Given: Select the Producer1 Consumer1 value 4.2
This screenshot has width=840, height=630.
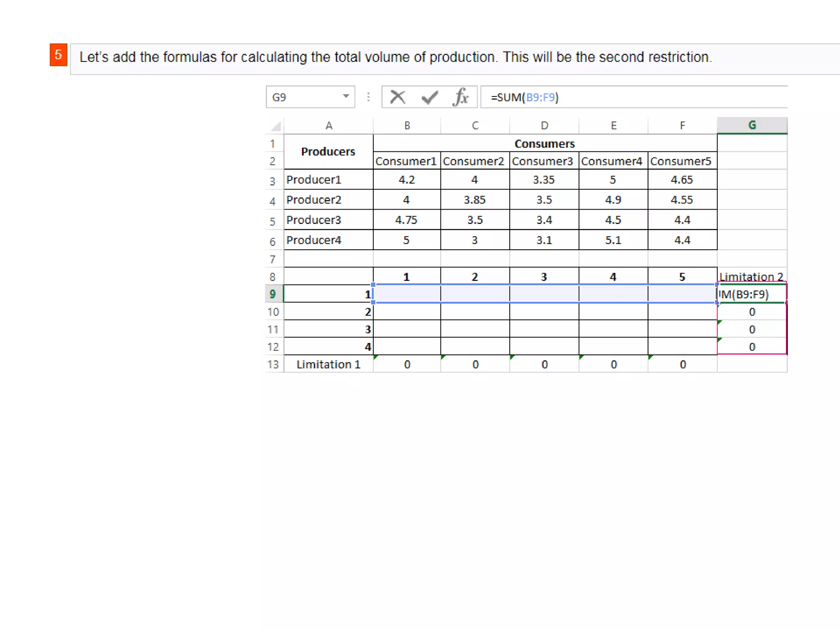Looking at the screenshot, I should coord(406,180).
